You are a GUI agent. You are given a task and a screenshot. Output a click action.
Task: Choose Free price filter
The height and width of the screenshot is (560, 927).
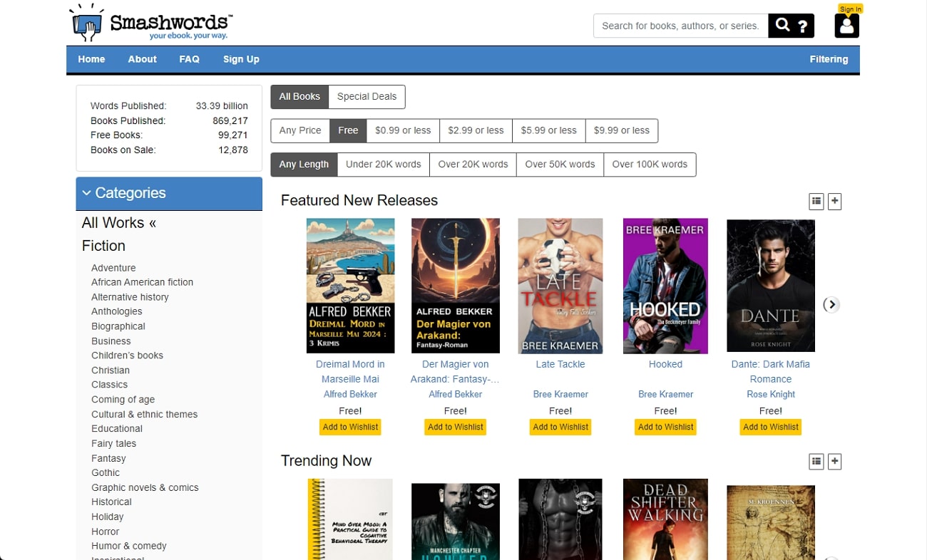click(x=348, y=130)
